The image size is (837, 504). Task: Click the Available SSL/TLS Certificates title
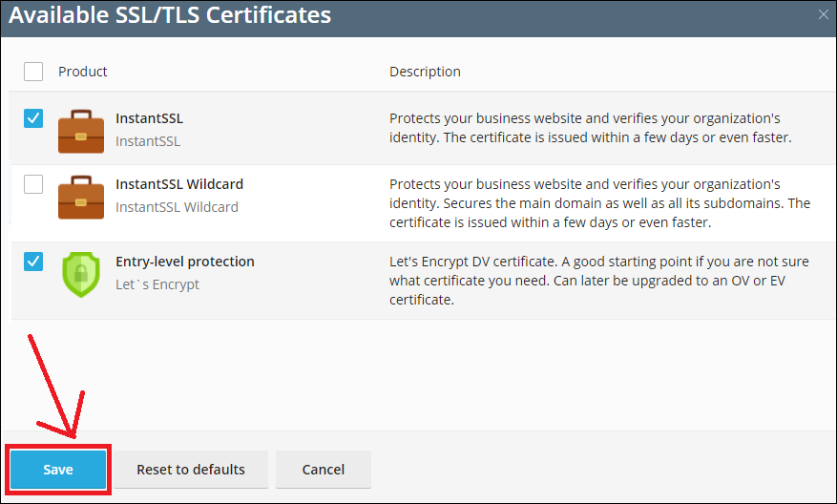[x=170, y=15]
